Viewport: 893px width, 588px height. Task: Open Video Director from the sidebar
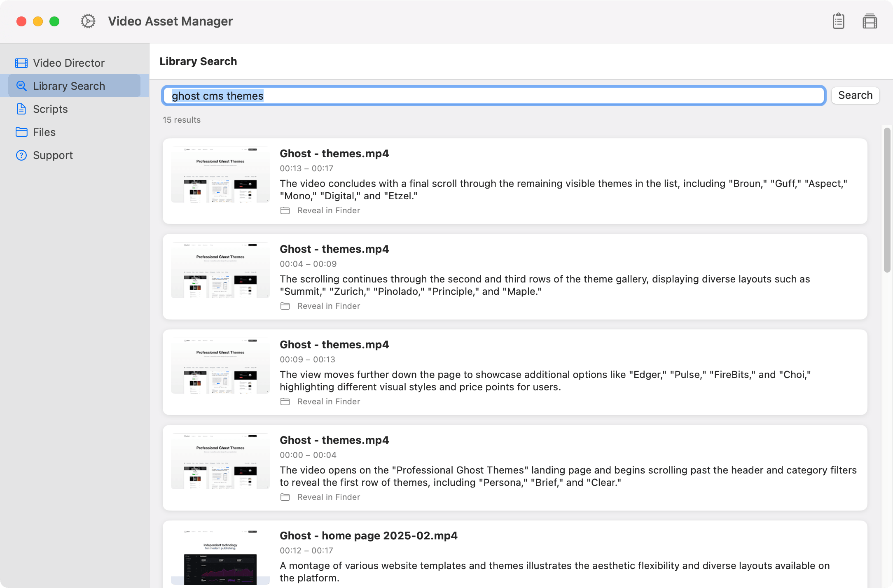click(68, 63)
